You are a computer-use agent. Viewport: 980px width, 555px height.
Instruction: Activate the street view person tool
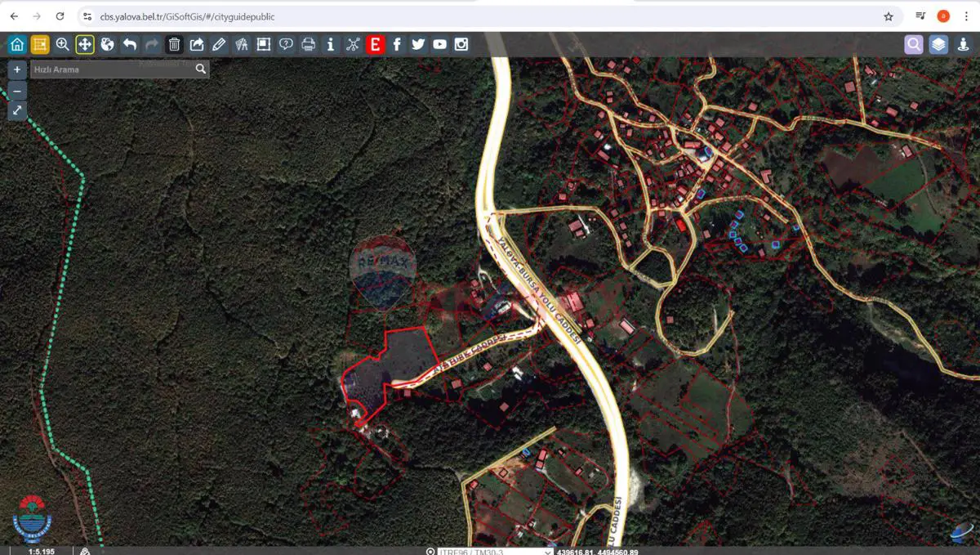pos(963,45)
